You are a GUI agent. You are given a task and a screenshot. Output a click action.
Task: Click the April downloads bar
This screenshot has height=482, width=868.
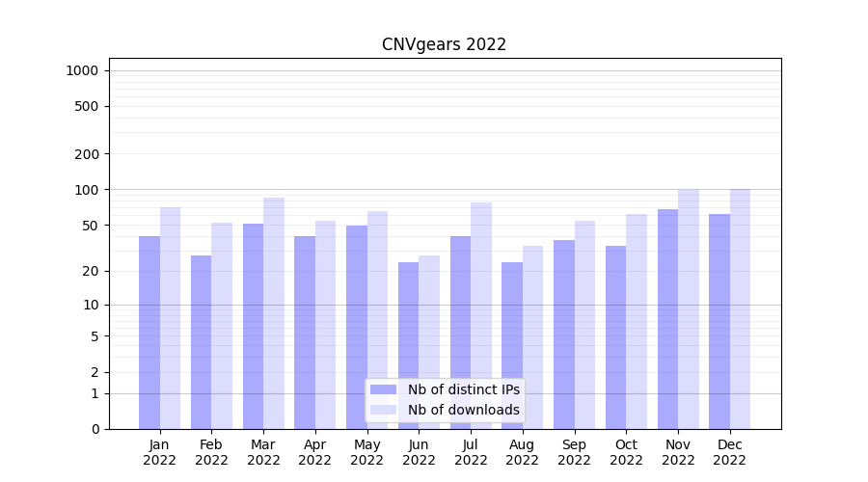coord(326,325)
